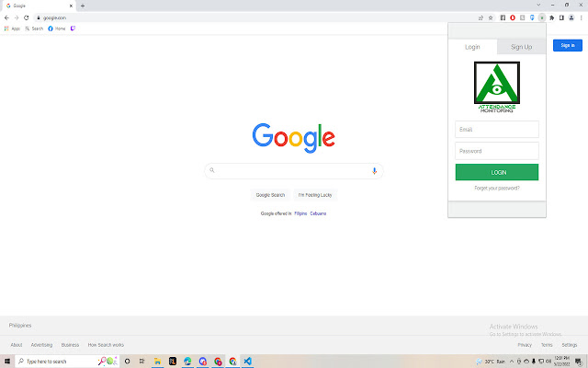Open the Extensions puzzle piece menu
The height and width of the screenshot is (368, 588).
pyautogui.click(x=551, y=17)
